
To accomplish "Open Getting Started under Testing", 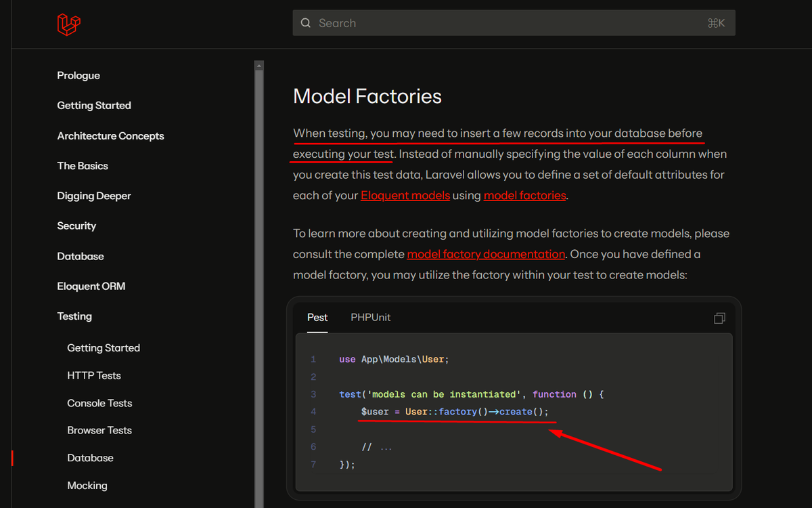I will click(104, 348).
